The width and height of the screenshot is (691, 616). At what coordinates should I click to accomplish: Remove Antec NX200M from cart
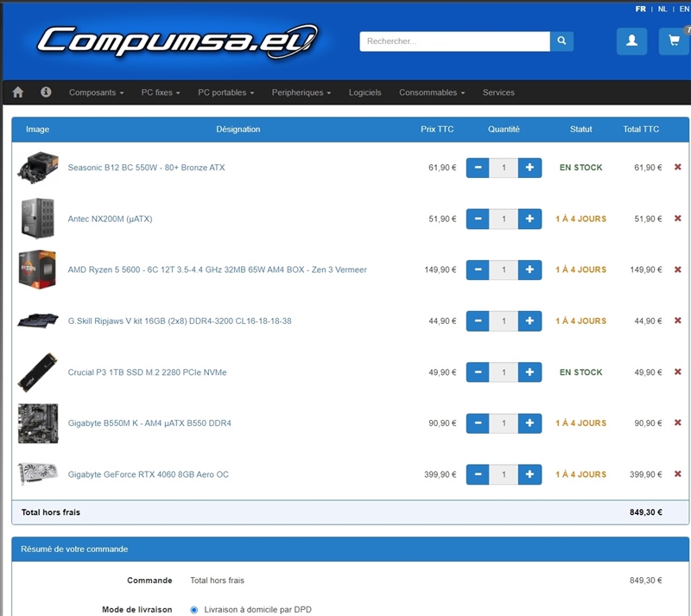coord(678,219)
